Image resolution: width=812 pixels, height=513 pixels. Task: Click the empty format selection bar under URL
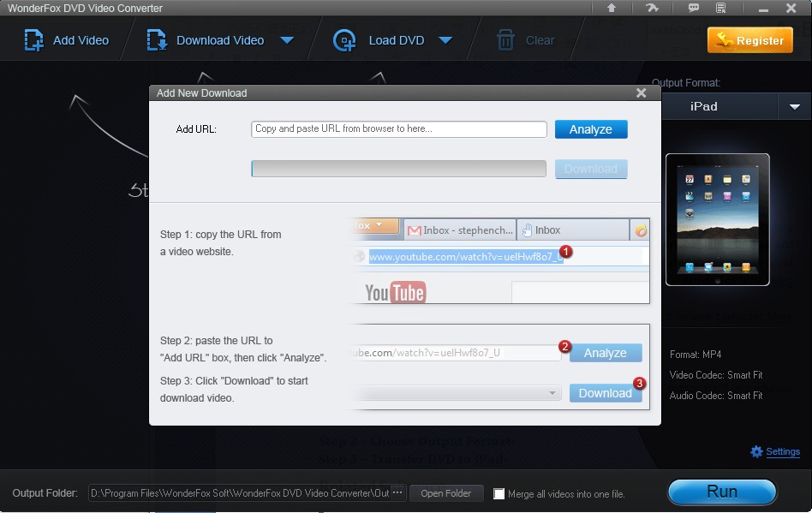tap(399, 169)
